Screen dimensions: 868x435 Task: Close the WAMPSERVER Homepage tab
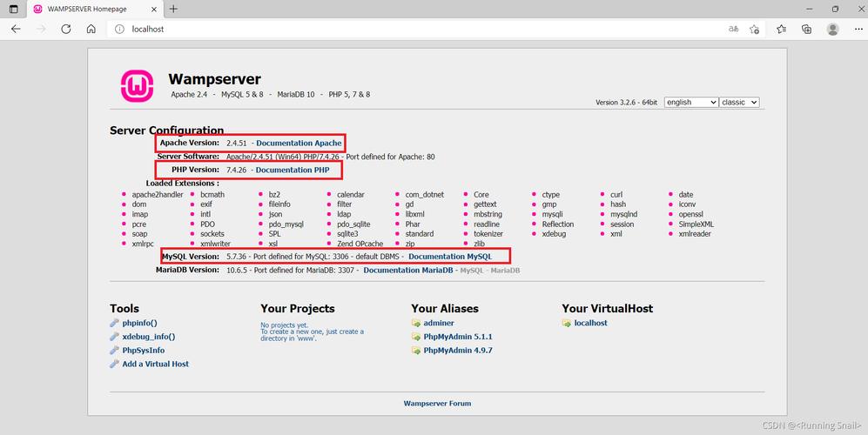pyautogui.click(x=154, y=9)
